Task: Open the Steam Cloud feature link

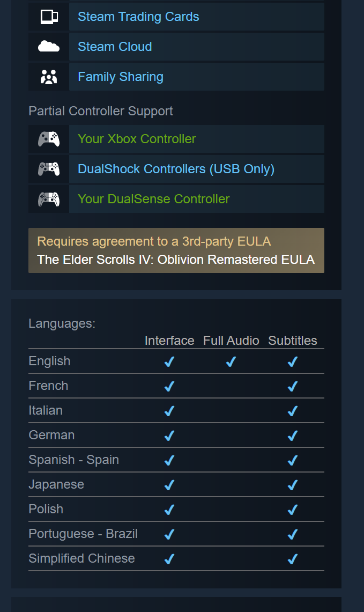Action: (x=115, y=47)
